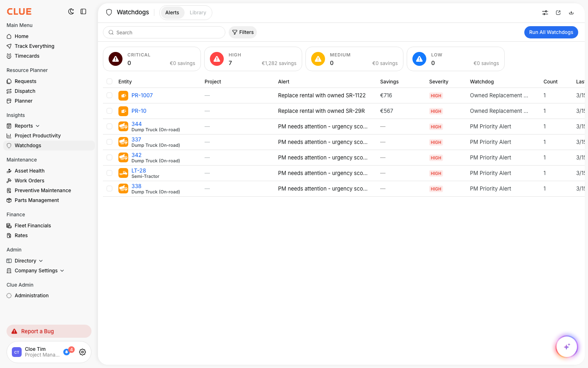The height and width of the screenshot is (368, 588).
Task: Switch to the Alerts tab
Action: pyautogui.click(x=172, y=13)
